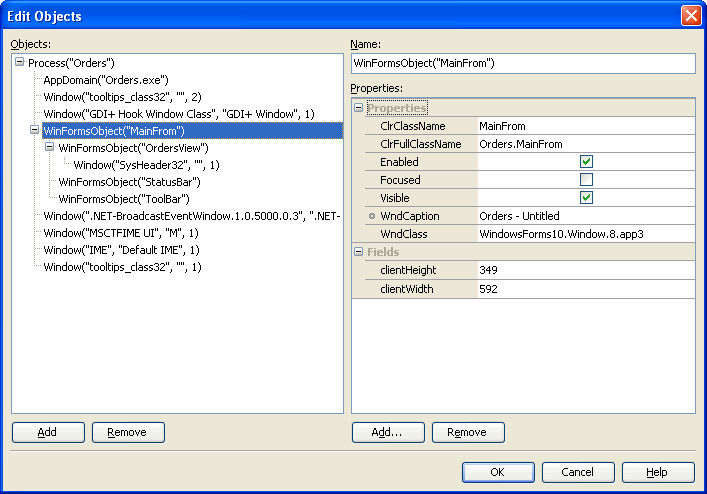Click the WndCaption property marker icon

tap(372, 216)
